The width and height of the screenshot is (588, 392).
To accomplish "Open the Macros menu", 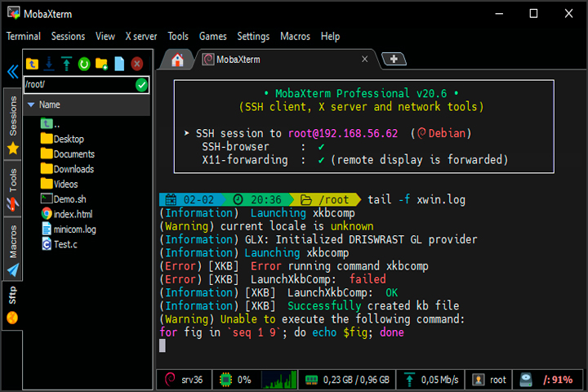I will click(295, 37).
